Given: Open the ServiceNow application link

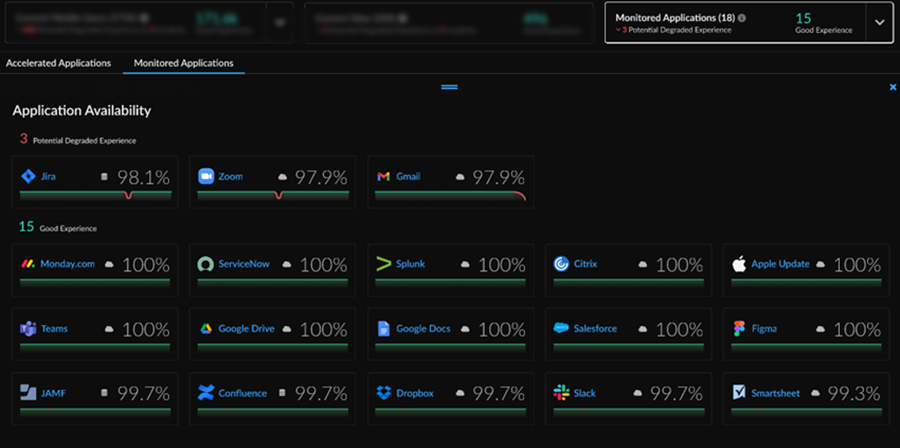Looking at the screenshot, I should [x=244, y=264].
